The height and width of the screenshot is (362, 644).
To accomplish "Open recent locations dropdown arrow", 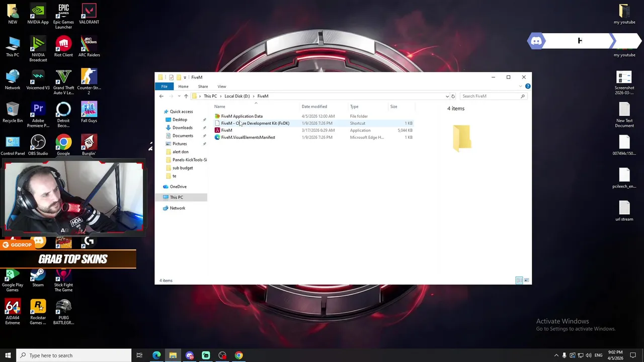I will click(x=179, y=96).
